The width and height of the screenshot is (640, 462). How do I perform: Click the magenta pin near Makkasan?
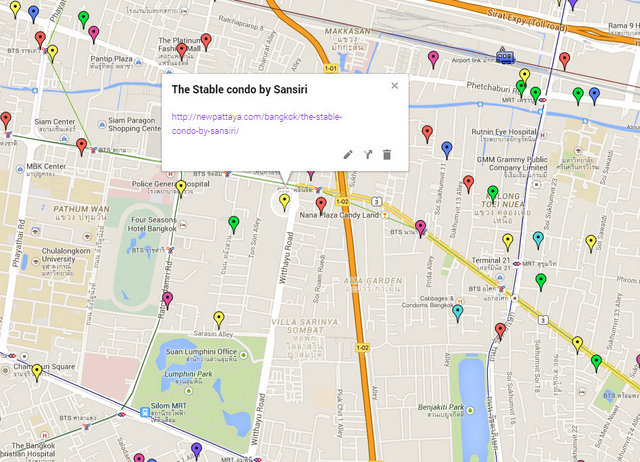[x=433, y=60]
